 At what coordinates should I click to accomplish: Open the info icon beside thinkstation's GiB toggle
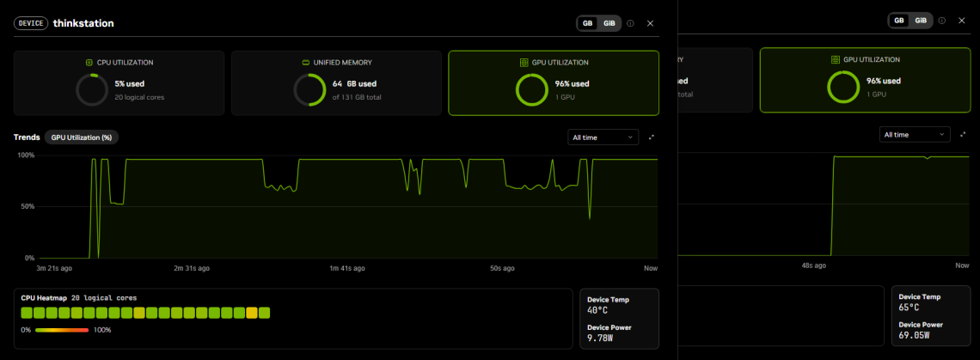[x=630, y=23]
